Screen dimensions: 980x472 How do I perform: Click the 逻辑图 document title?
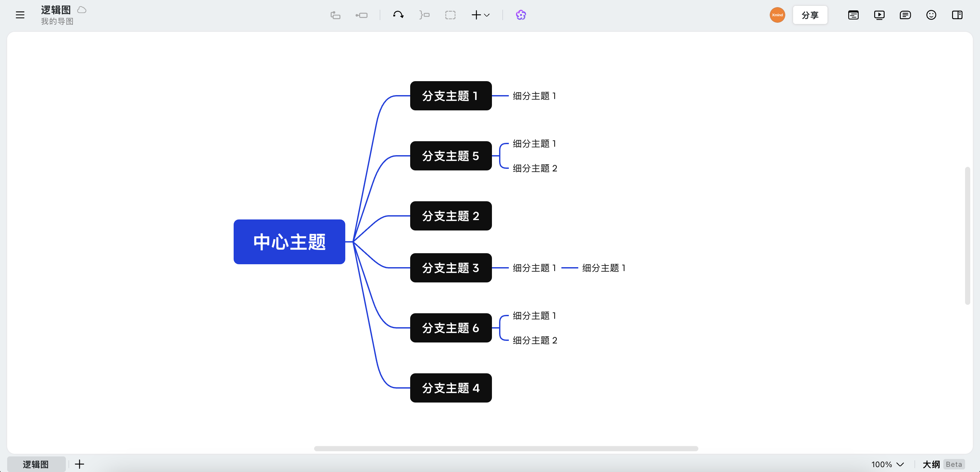click(x=56, y=10)
